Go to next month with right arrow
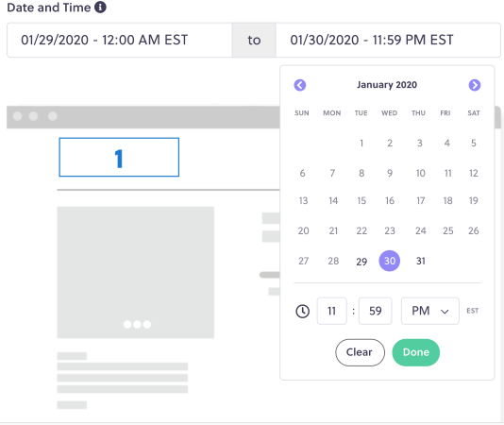 pos(475,85)
